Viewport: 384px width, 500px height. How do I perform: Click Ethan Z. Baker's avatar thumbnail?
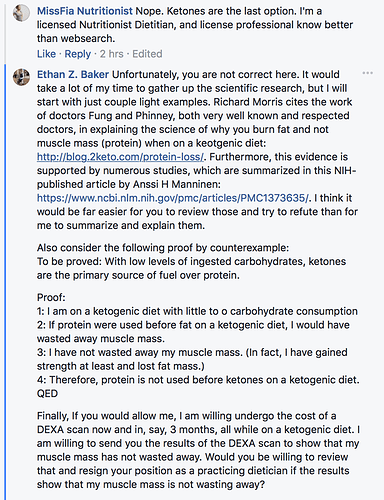(x=21, y=77)
